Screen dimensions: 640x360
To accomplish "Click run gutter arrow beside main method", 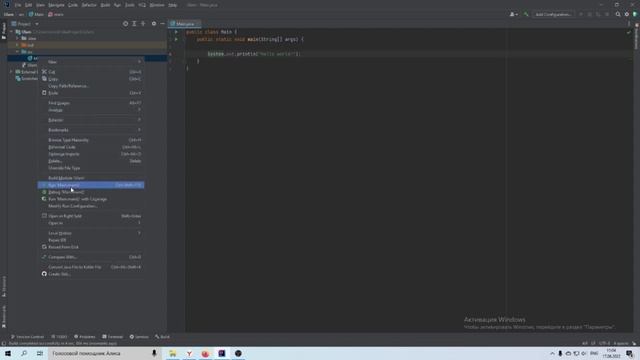I will coord(176,40).
